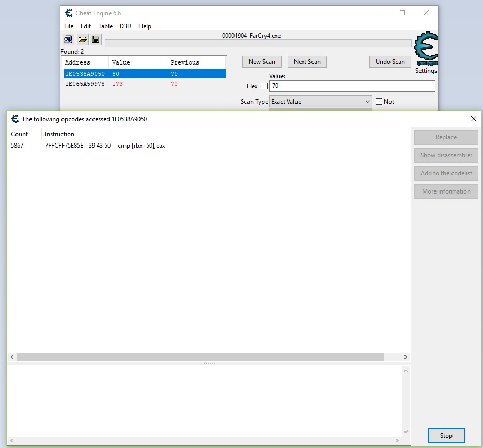483x448 pixels.
Task: Click the scan progress bar
Action: click(x=258, y=43)
